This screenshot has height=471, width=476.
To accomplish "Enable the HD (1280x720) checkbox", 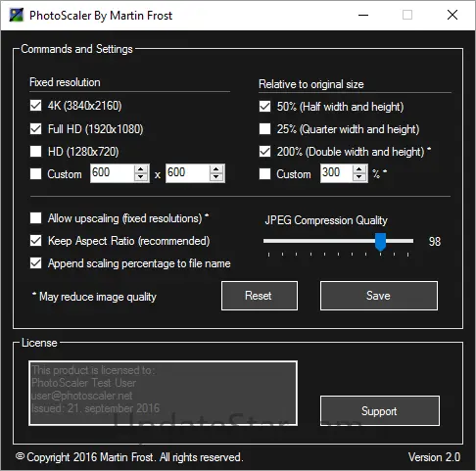I will pos(35,151).
